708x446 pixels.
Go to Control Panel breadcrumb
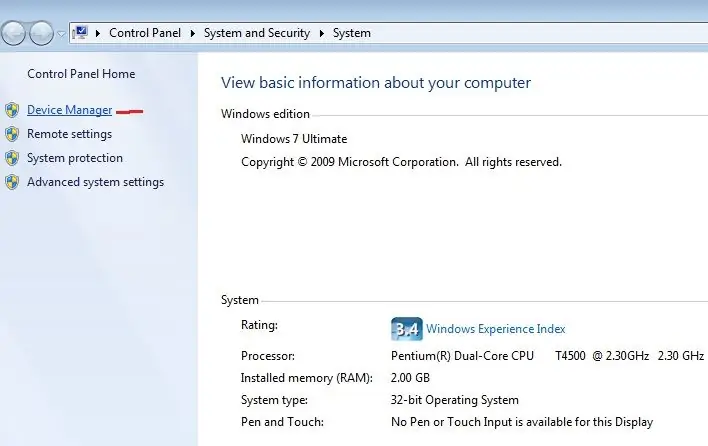[x=145, y=33]
